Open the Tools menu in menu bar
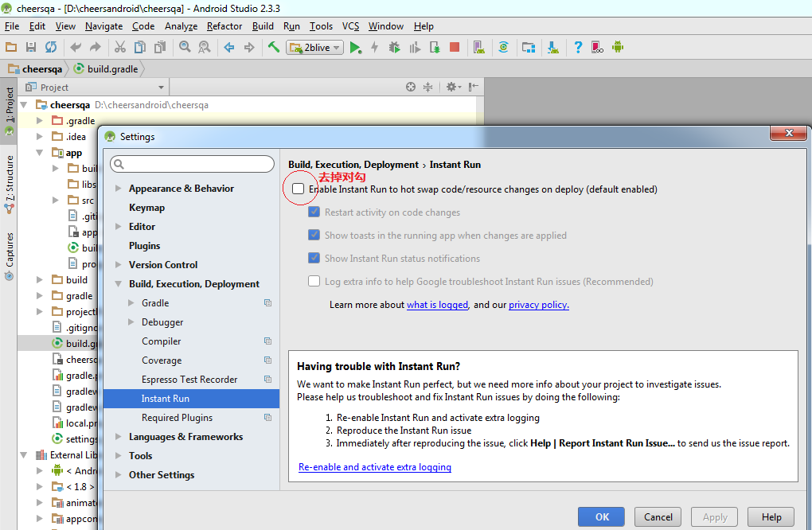The width and height of the screenshot is (812, 530). coord(321,26)
